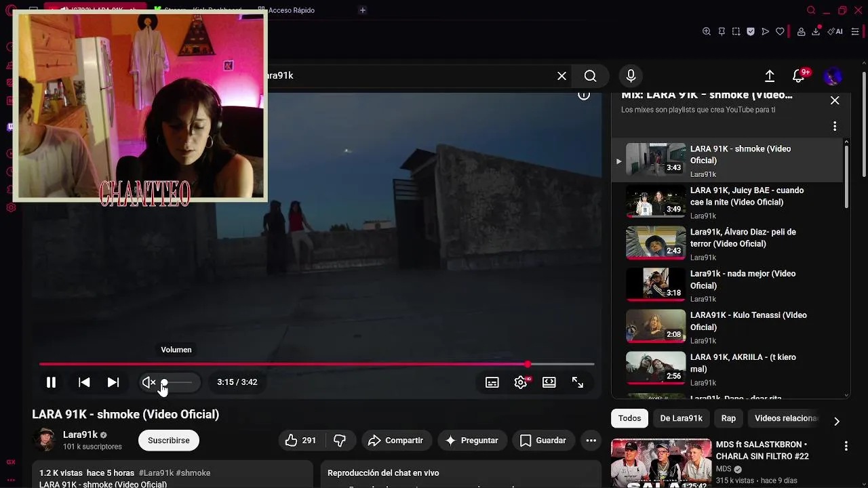Toggle subtitles on the player
Screen dimensions: 868x488
pos(492,382)
